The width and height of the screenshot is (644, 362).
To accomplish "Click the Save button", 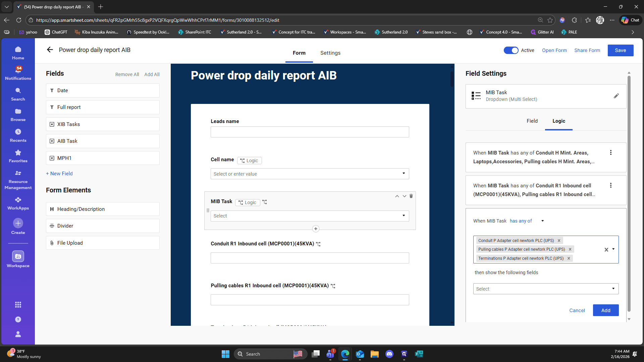I will click(x=620, y=50).
